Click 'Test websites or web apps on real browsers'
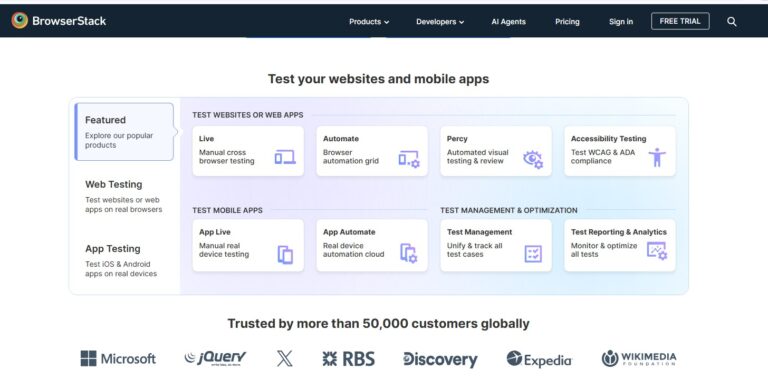The image size is (768, 379). (x=123, y=205)
